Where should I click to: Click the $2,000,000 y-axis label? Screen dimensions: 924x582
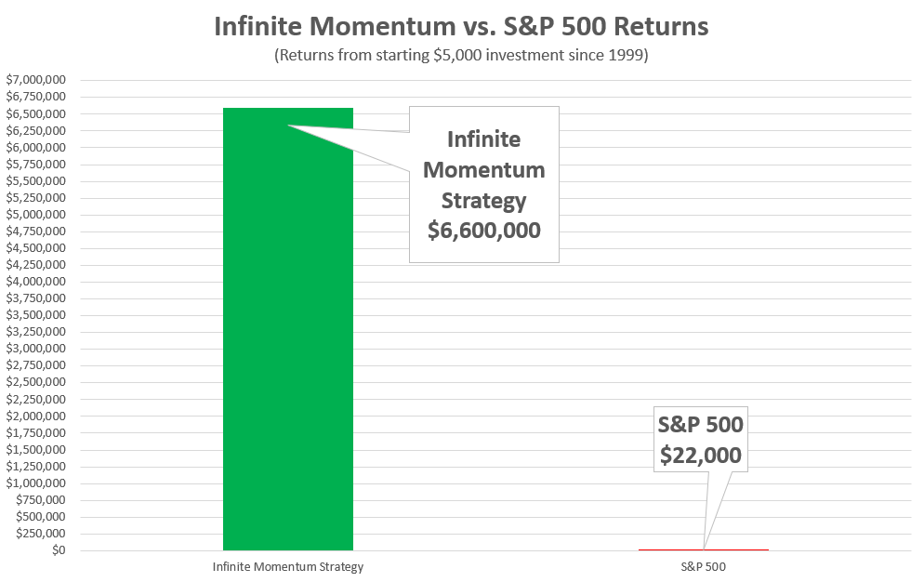36,416
